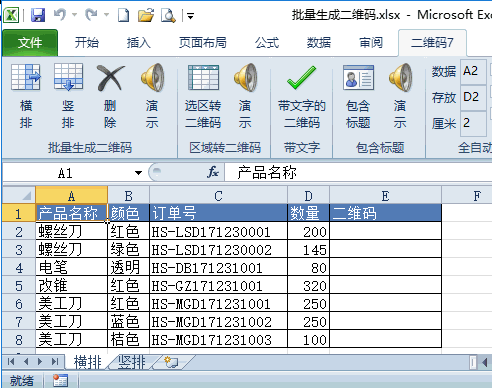Image resolution: width=492 pixels, height=388 pixels.
Task: Click the green checkmark 带文字的二维码 icon
Action: point(301,77)
